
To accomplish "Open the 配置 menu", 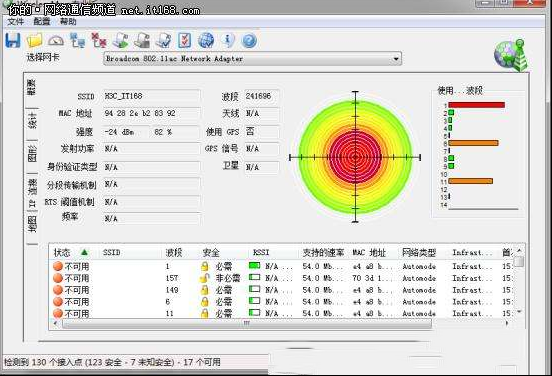I will click(x=42, y=22).
